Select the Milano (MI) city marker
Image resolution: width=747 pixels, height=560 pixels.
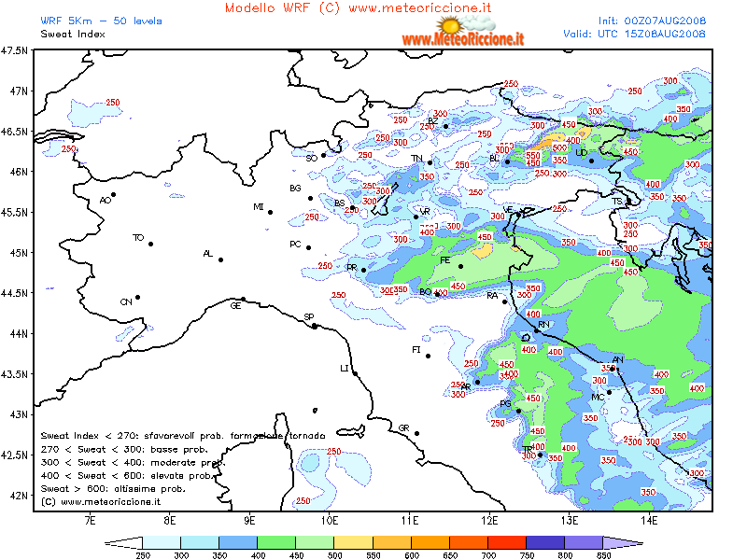click(x=271, y=212)
